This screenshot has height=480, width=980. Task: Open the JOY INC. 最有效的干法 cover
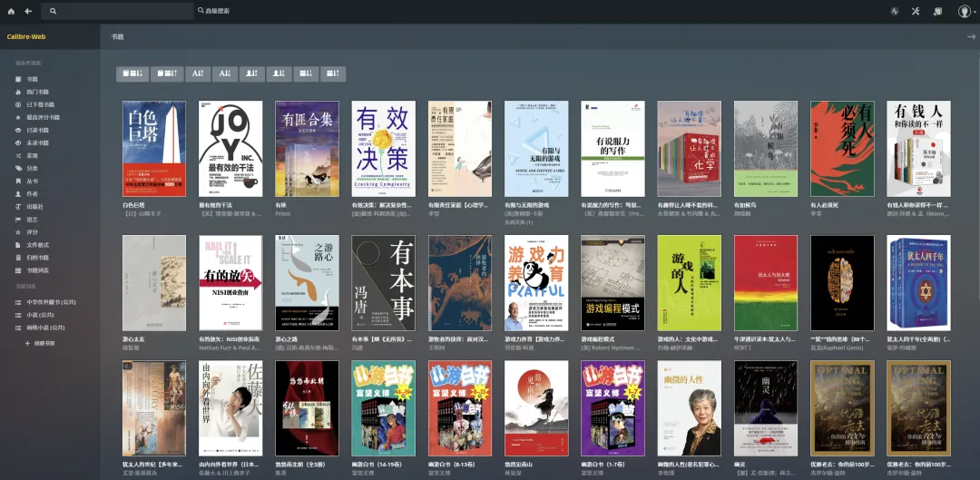[230, 149]
